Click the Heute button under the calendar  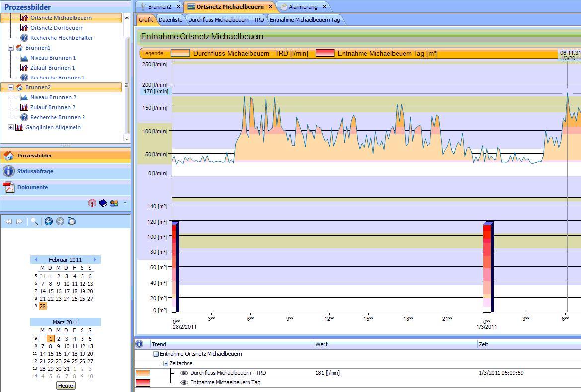click(x=66, y=385)
